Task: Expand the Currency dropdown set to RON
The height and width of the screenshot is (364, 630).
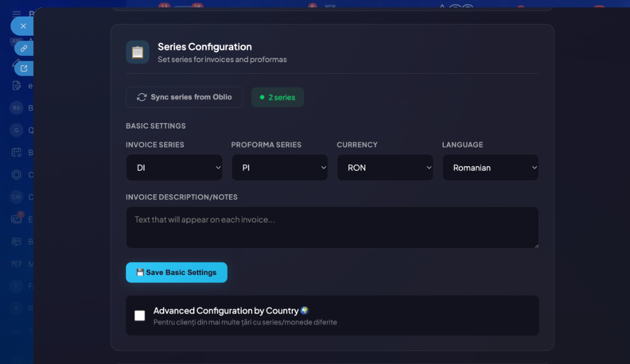Action: 385,168
